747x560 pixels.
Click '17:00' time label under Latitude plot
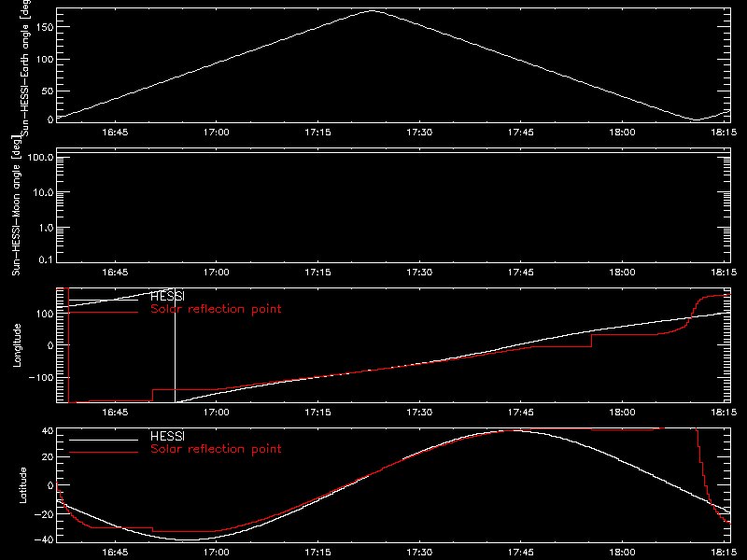click(x=217, y=553)
